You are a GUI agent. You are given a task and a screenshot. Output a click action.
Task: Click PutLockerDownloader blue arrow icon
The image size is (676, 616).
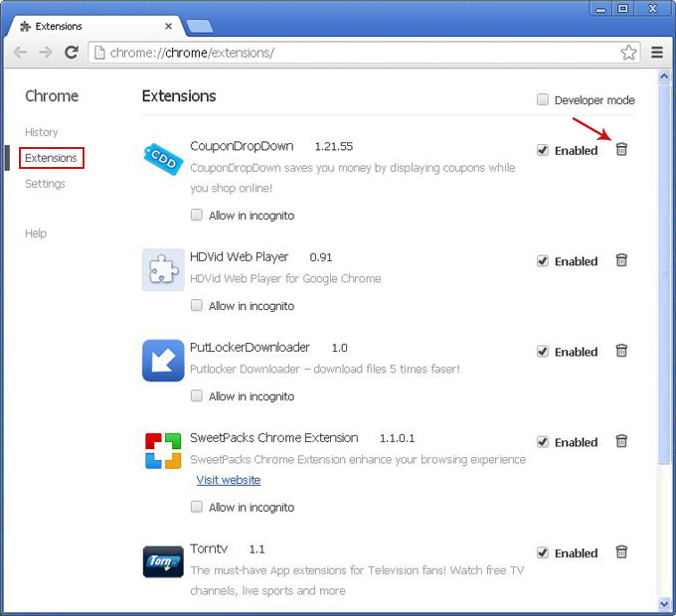click(163, 360)
